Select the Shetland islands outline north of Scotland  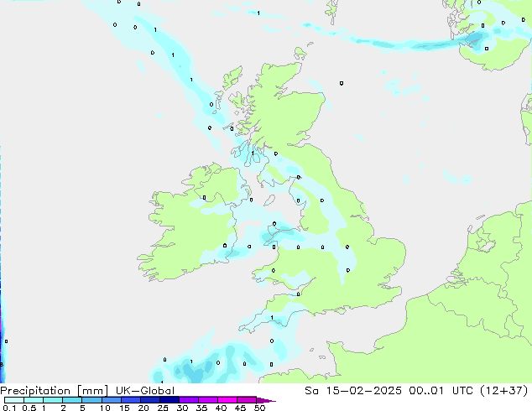point(330,12)
